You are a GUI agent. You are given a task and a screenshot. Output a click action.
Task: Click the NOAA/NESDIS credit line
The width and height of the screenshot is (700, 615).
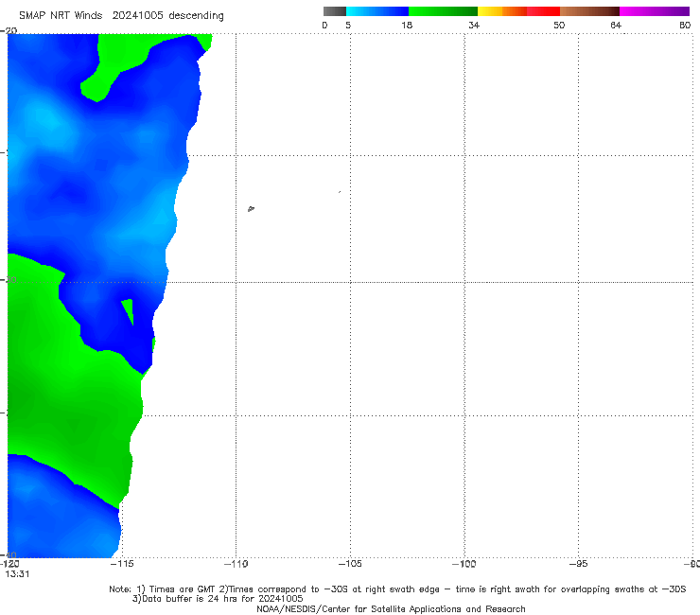[391, 609]
